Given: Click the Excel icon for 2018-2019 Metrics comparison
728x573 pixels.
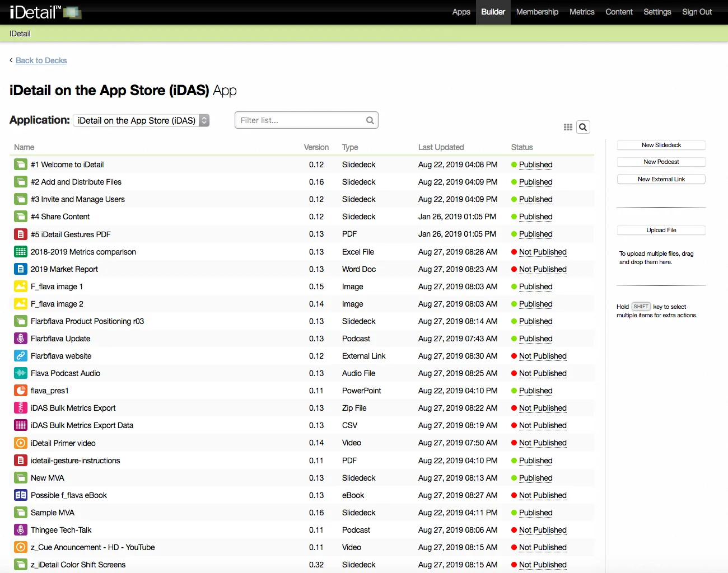Looking at the screenshot, I should (x=21, y=252).
